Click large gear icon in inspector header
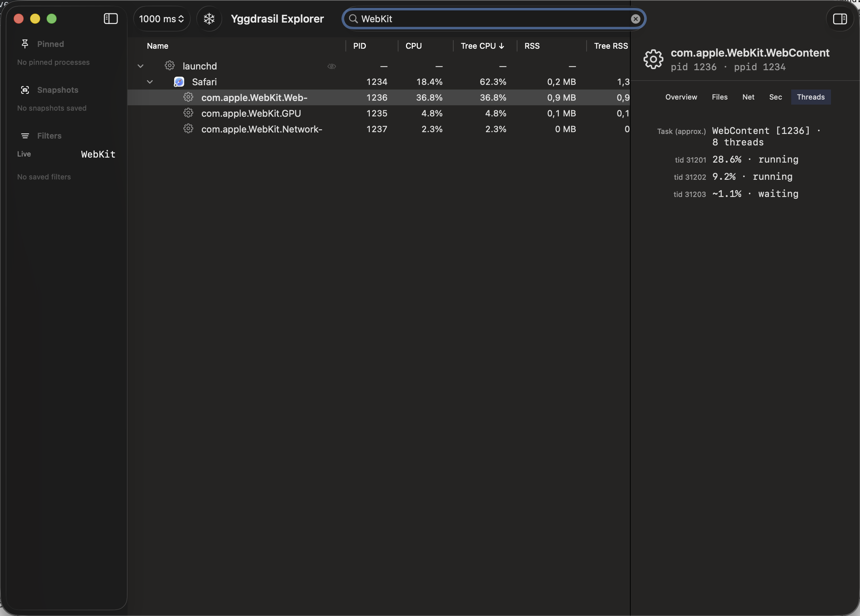 [x=653, y=59]
